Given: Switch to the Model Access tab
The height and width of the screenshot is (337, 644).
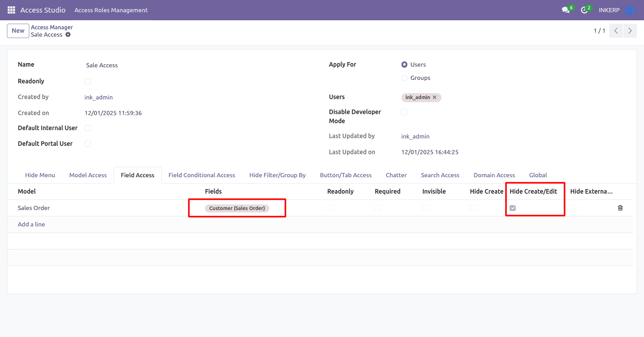Looking at the screenshot, I should coord(88,175).
